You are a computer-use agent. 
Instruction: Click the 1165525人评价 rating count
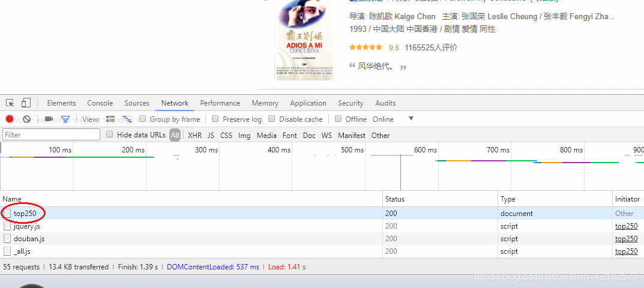[432, 47]
